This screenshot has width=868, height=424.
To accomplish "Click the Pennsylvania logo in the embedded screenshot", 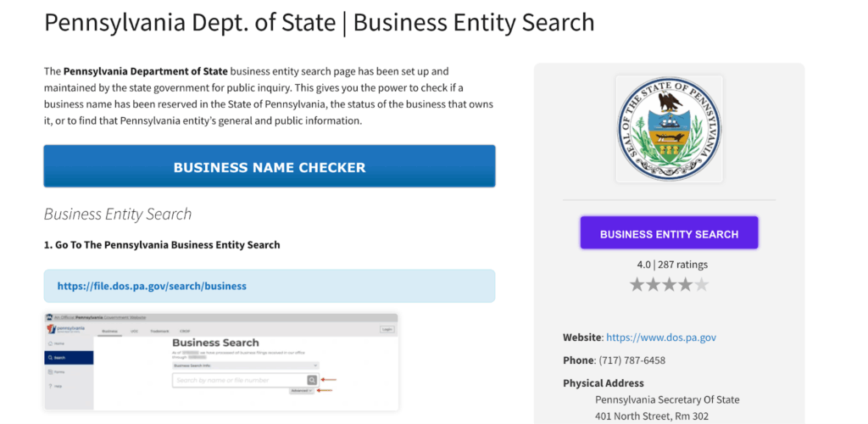I will 68,329.
